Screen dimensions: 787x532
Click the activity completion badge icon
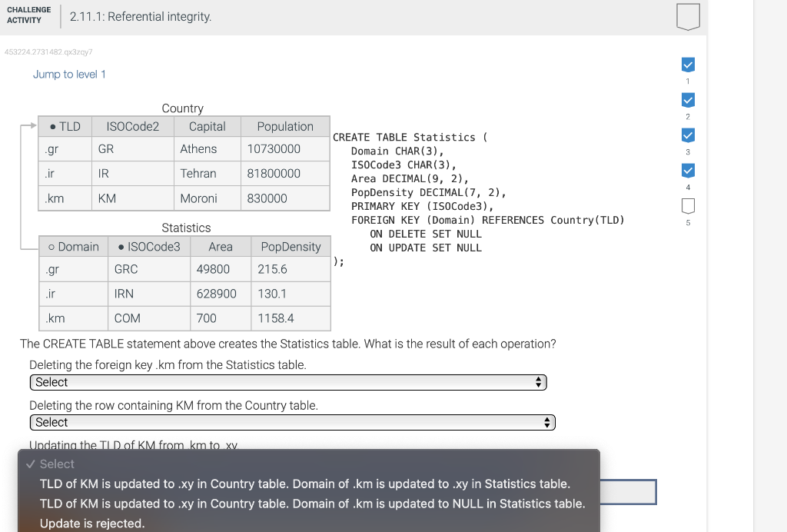pos(688,17)
